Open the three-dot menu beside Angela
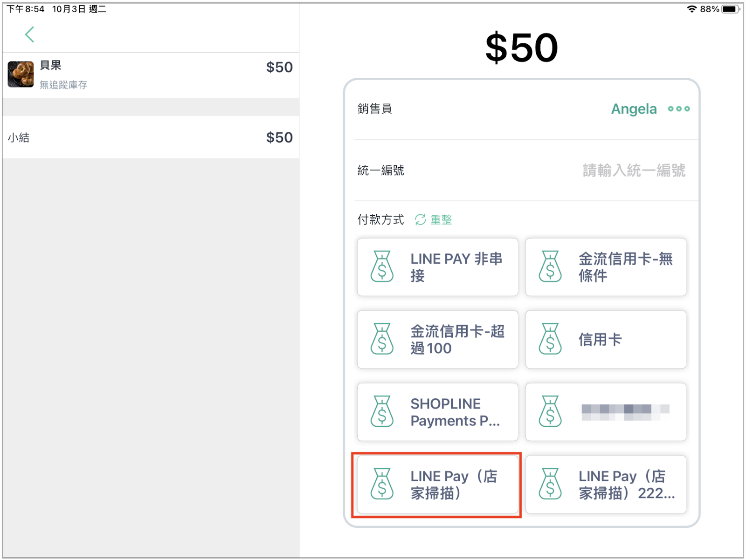Screen dimensions: 746x560 (678, 109)
